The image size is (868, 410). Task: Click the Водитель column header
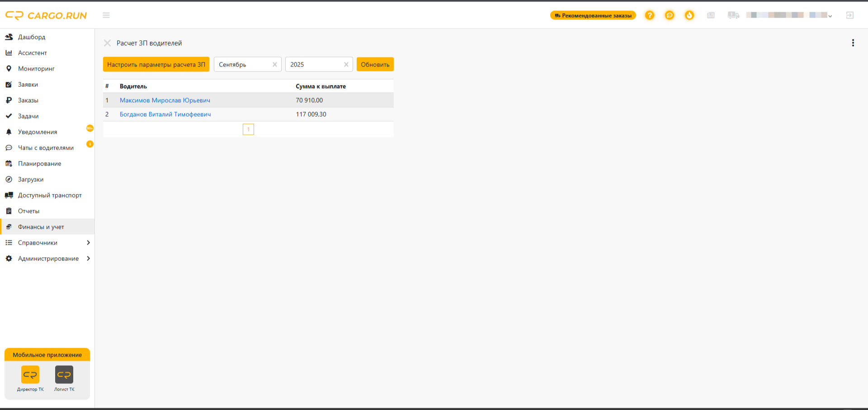pyautogui.click(x=133, y=86)
